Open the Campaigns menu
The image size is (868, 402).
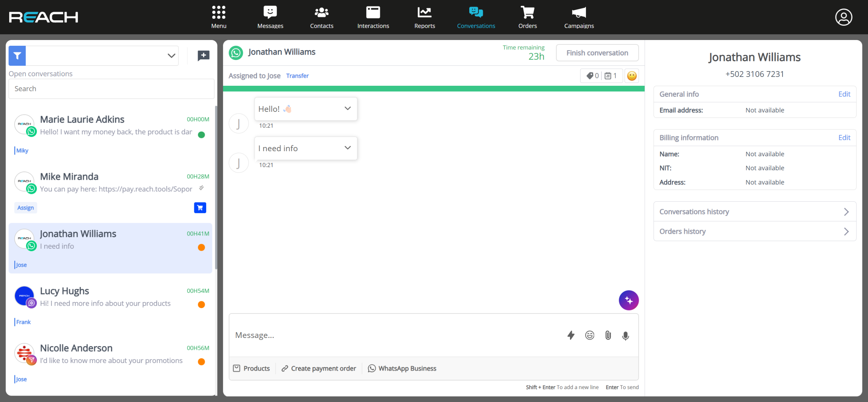click(x=579, y=17)
